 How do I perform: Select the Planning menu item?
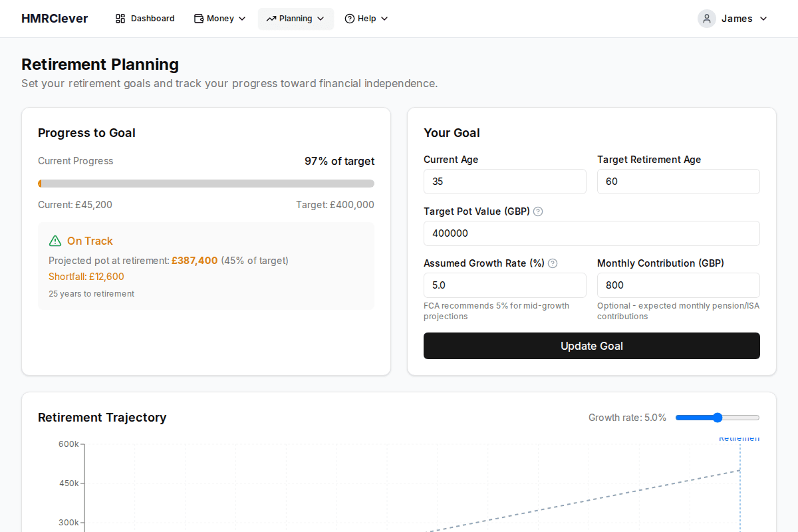tap(295, 19)
